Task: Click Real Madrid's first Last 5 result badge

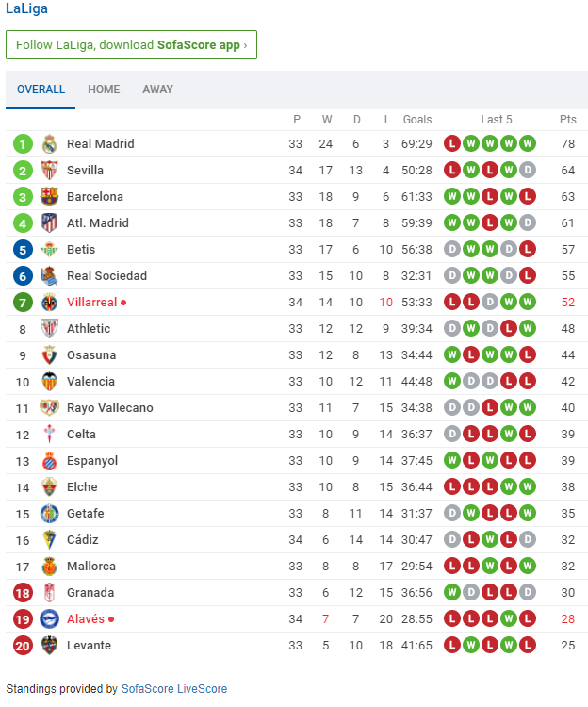Action: (451, 144)
